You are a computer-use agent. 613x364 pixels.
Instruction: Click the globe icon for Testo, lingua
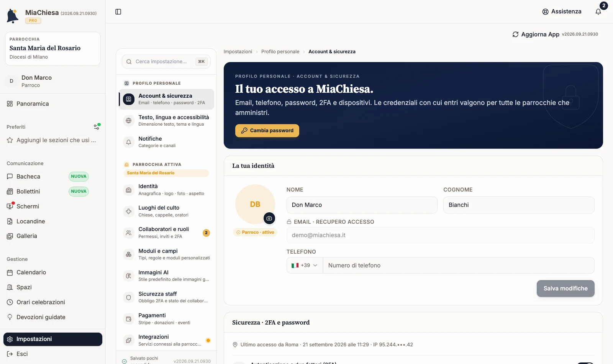coord(129,121)
